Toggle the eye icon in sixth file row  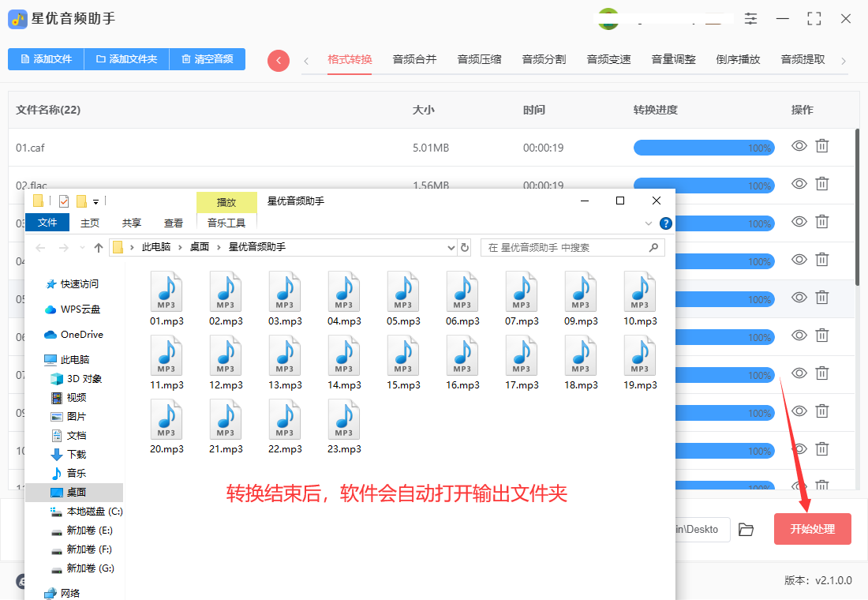[799, 336]
